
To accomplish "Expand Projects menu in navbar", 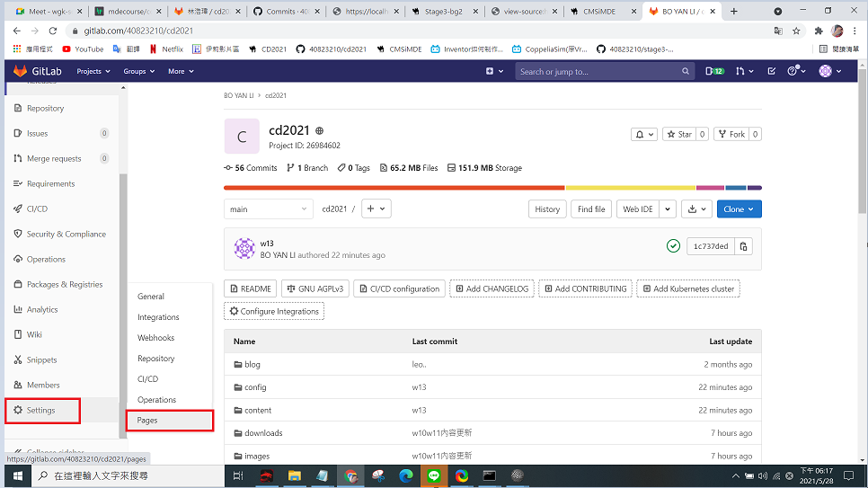I will [x=93, y=72].
